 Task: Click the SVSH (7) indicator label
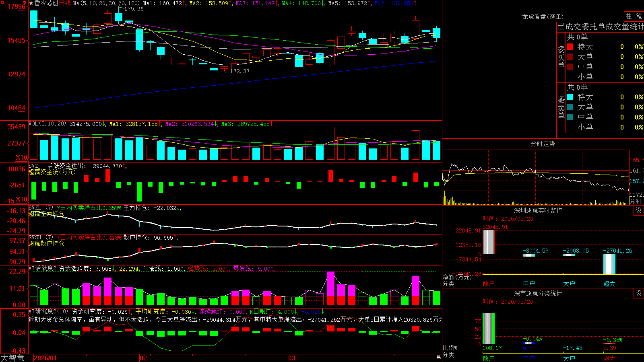click(41, 237)
